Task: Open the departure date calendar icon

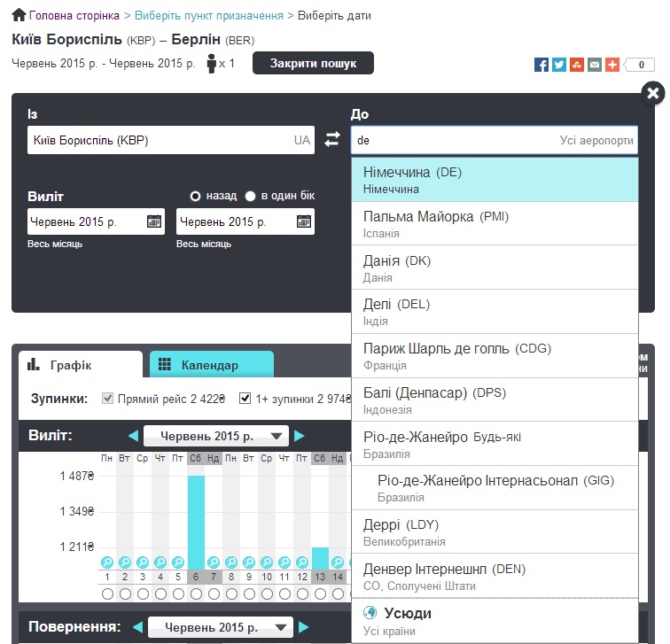Action: [x=154, y=221]
